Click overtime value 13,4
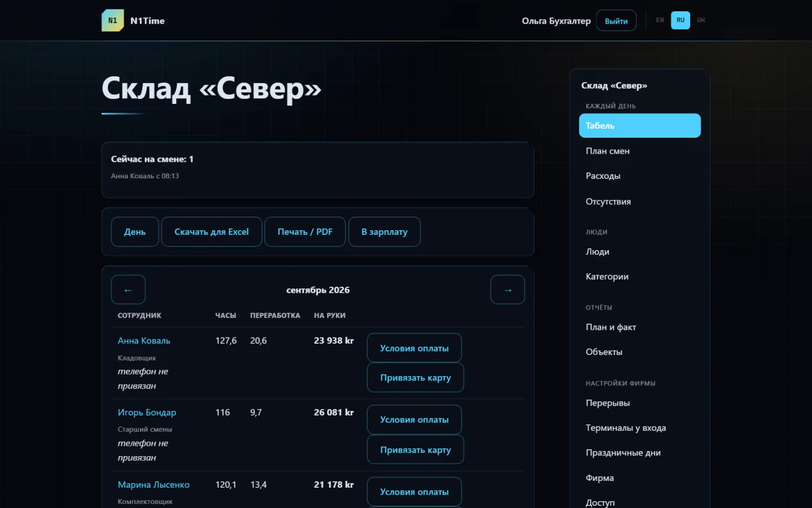Image resolution: width=812 pixels, height=508 pixels. pyautogui.click(x=258, y=485)
